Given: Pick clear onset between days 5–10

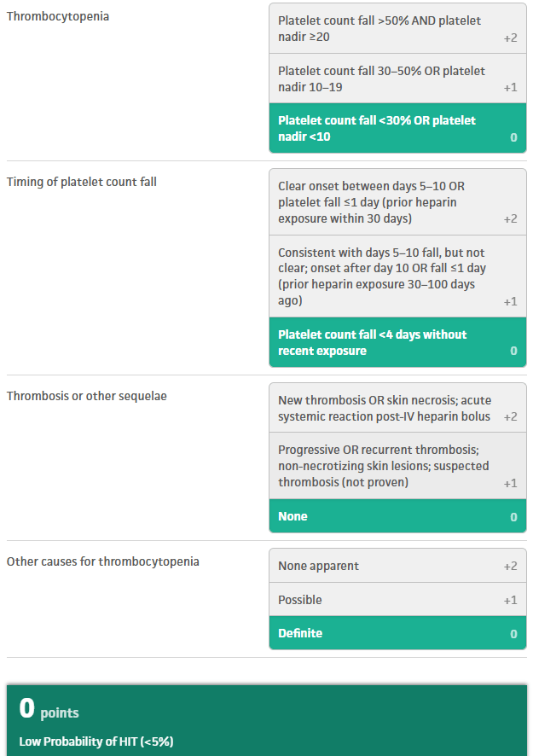Looking at the screenshot, I should pos(397,202).
